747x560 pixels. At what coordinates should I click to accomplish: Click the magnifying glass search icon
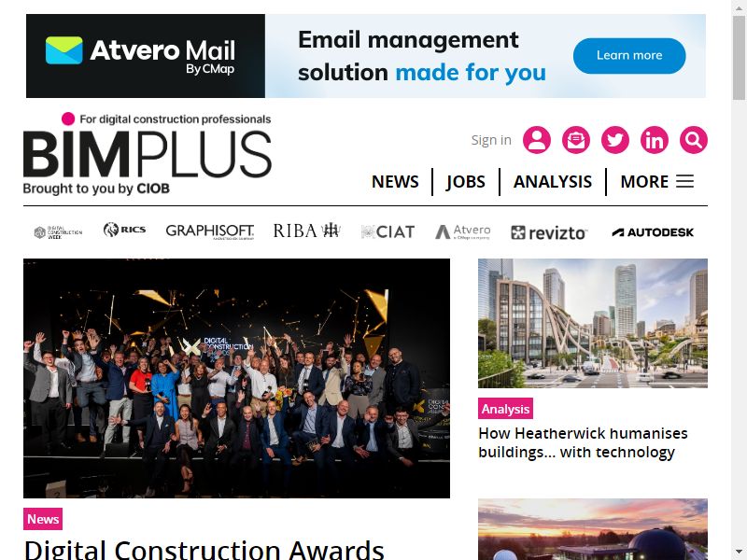[693, 140]
